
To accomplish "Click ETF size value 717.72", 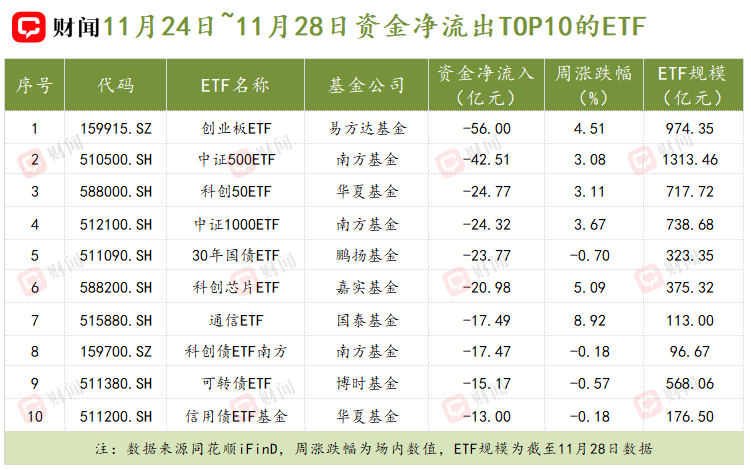I will pyautogui.click(x=690, y=192).
